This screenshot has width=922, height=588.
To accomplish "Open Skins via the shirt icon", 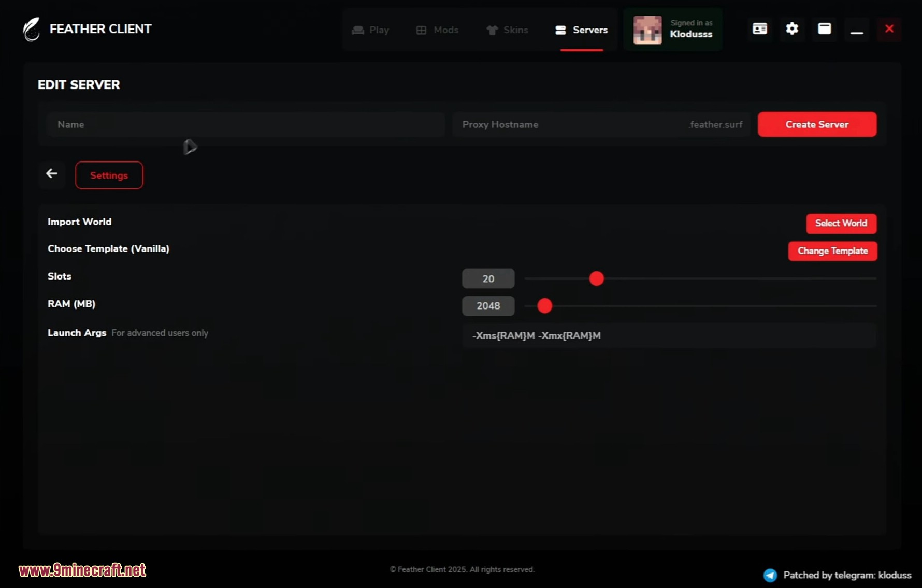I will click(x=491, y=30).
